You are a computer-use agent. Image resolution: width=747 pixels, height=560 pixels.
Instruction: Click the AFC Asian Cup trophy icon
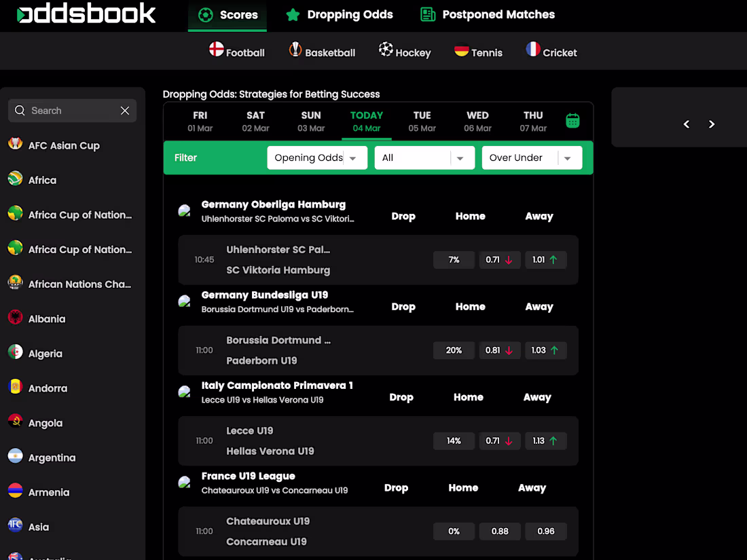15,143
